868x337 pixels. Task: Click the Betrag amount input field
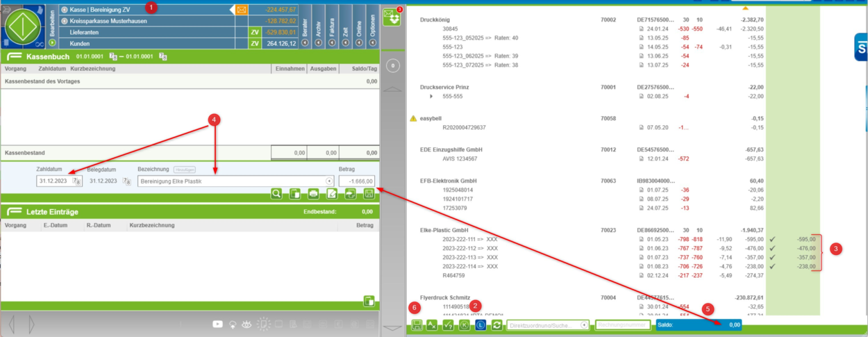[x=356, y=181]
